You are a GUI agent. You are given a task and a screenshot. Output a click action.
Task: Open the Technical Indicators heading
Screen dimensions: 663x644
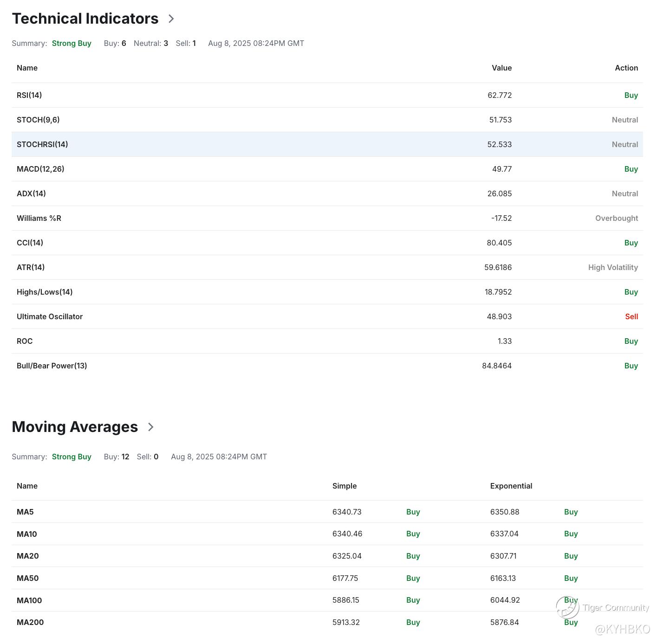(85, 19)
